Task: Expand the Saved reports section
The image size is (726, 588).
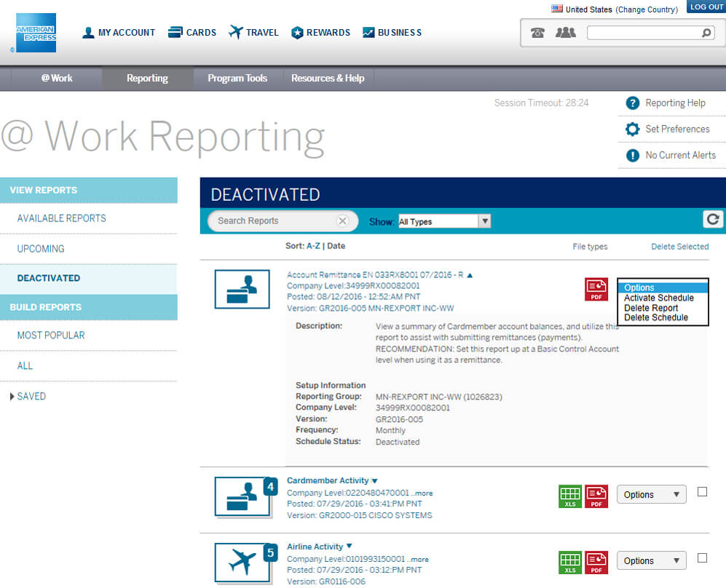Action: pyautogui.click(x=31, y=396)
